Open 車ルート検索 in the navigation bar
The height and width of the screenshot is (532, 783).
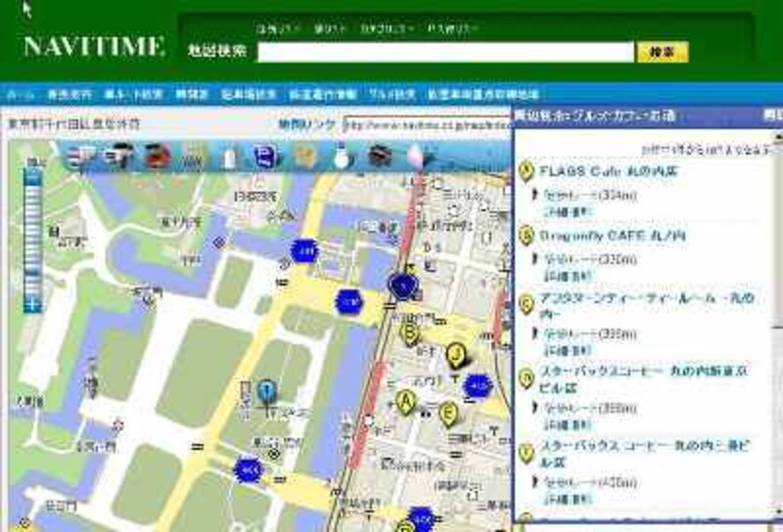(133, 94)
